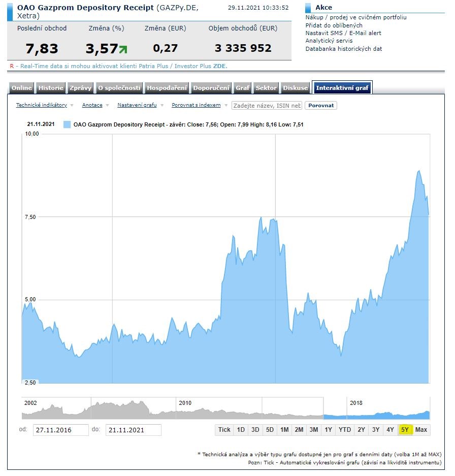Viewport: 455px width, 476px height.
Task: Select the 5Y time range
Action: point(405,430)
